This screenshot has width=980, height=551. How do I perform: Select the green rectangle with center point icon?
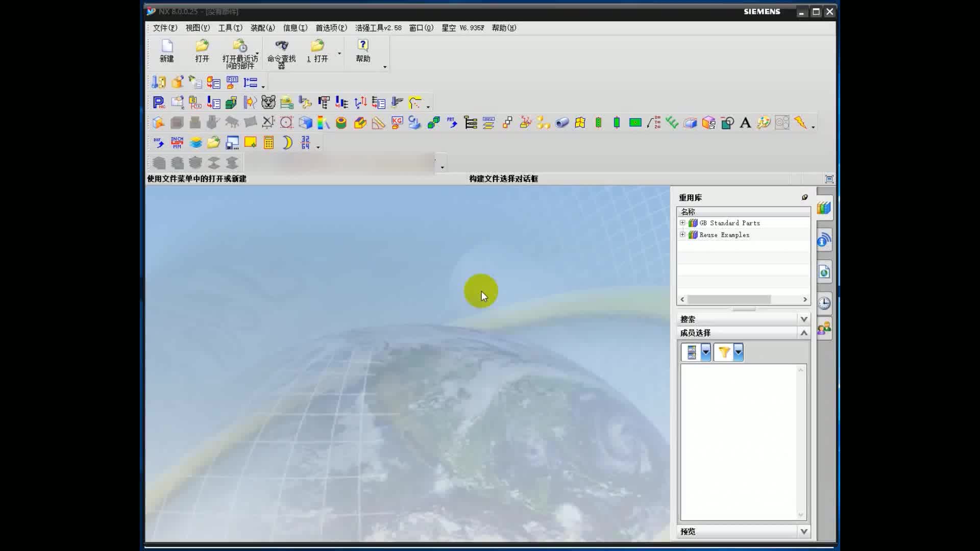coord(635,122)
